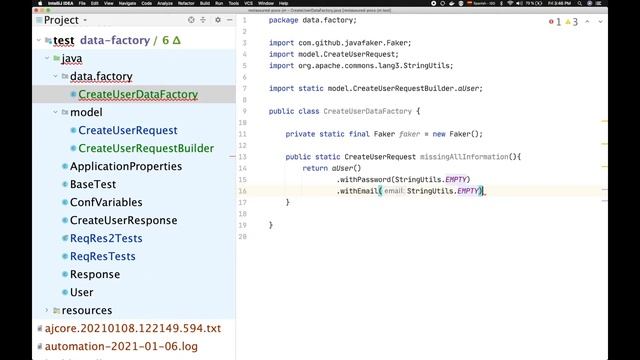640x360 pixels.
Task: Go to next highlighted problem arrow
Action: (600, 21)
